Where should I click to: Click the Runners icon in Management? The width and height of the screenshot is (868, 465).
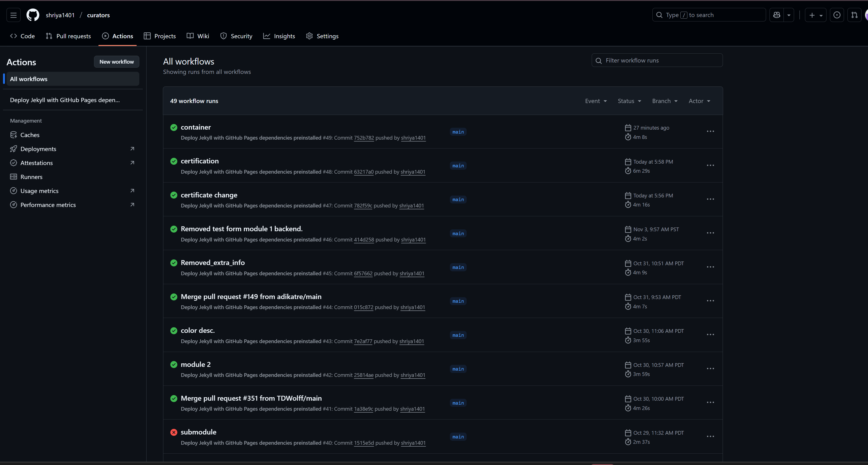point(14,176)
